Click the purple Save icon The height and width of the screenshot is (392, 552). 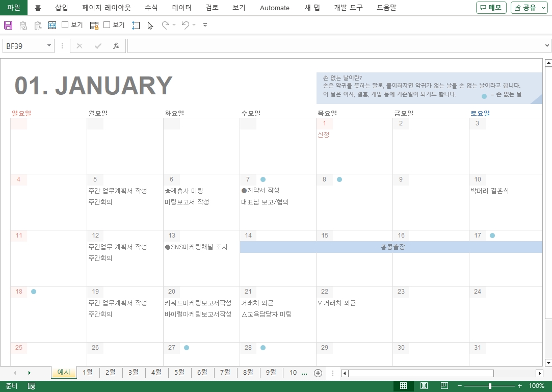pyautogui.click(x=8, y=25)
